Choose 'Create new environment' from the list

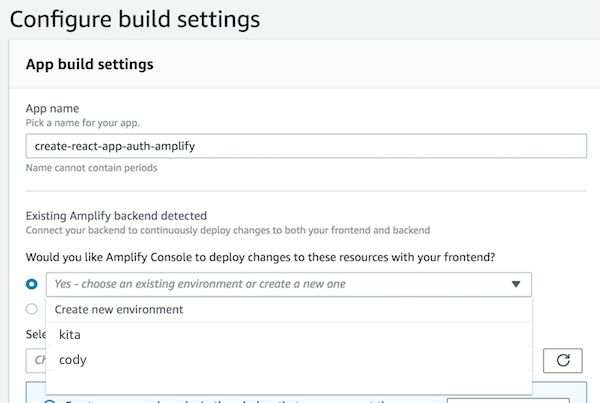pyautogui.click(x=289, y=309)
